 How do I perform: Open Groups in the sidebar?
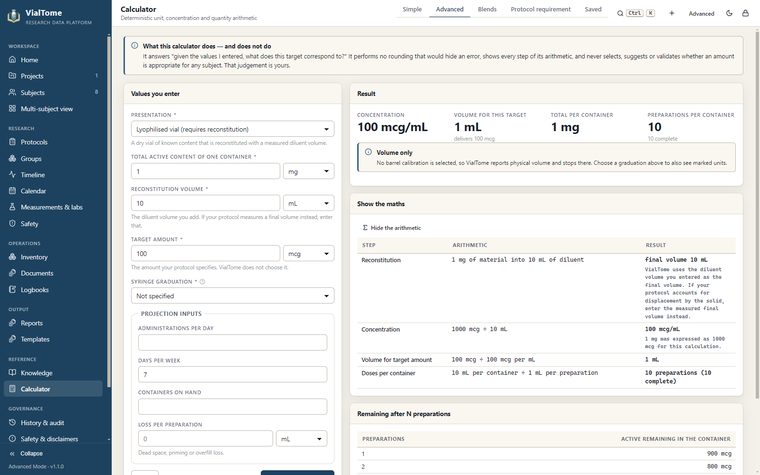pos(53,158)
